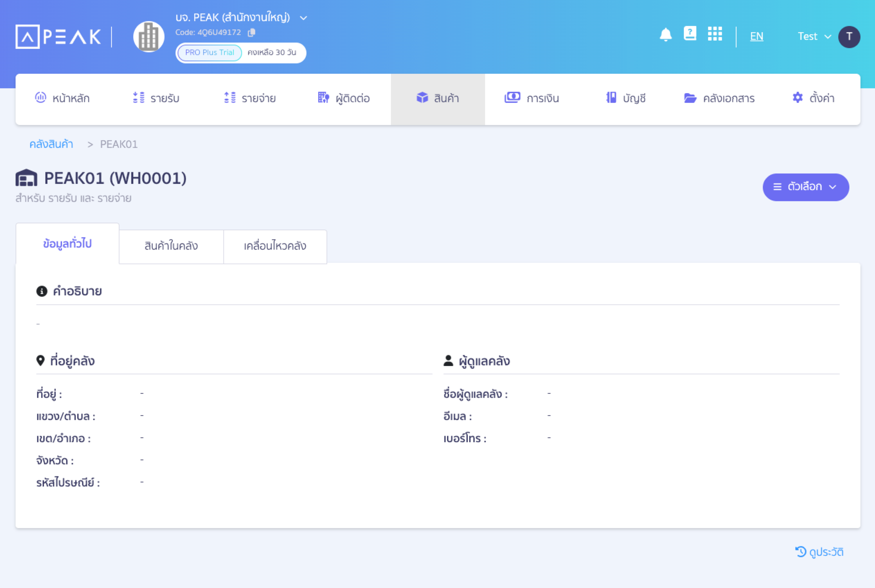Open the apps grid menu
Viewport: 875px width, 588px height.
(x=715, y=34)
